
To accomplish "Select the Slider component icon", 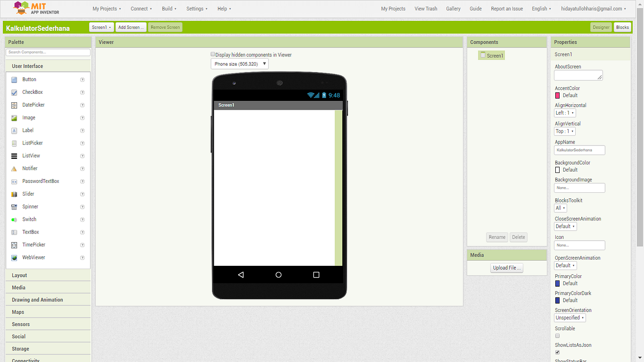I will 14,194.
